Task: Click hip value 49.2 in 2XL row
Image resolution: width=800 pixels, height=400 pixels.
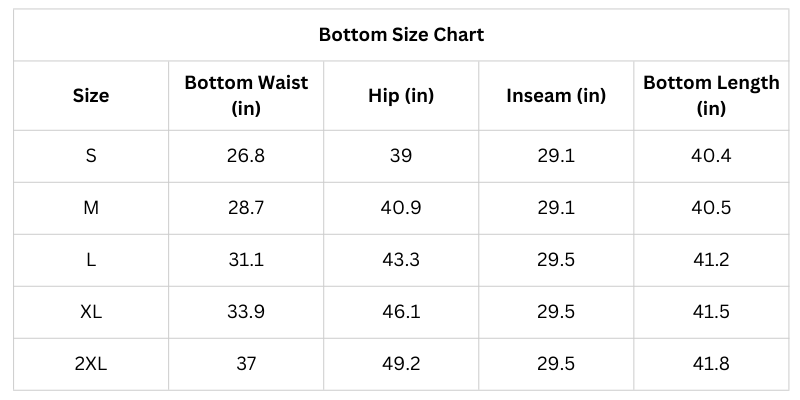Action: pos(401,364)
